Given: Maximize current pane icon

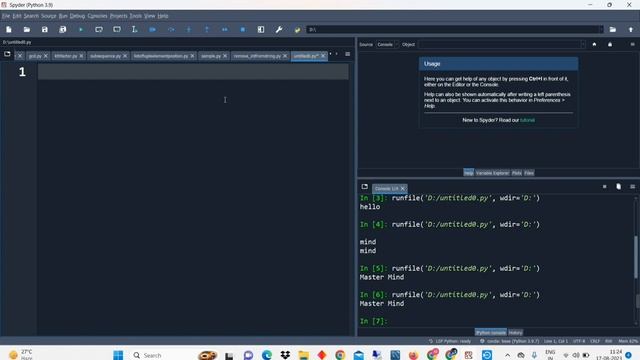Looking at the screenshot, I should tap(261, 29).
